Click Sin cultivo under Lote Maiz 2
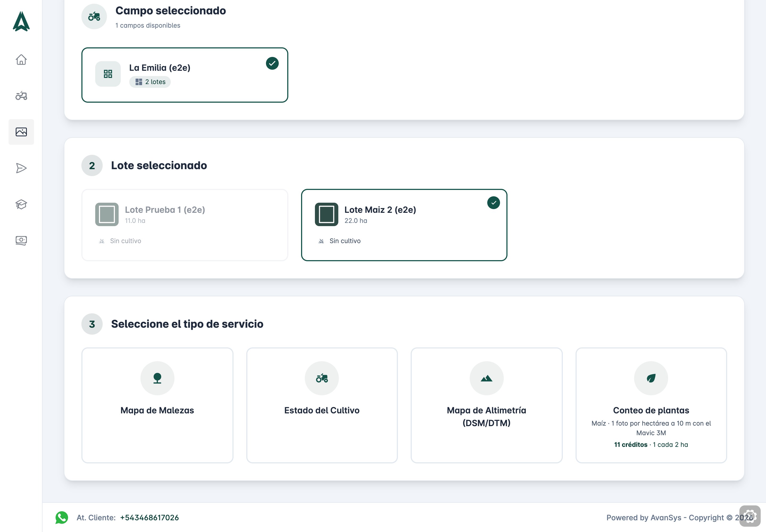 (345, 241)
